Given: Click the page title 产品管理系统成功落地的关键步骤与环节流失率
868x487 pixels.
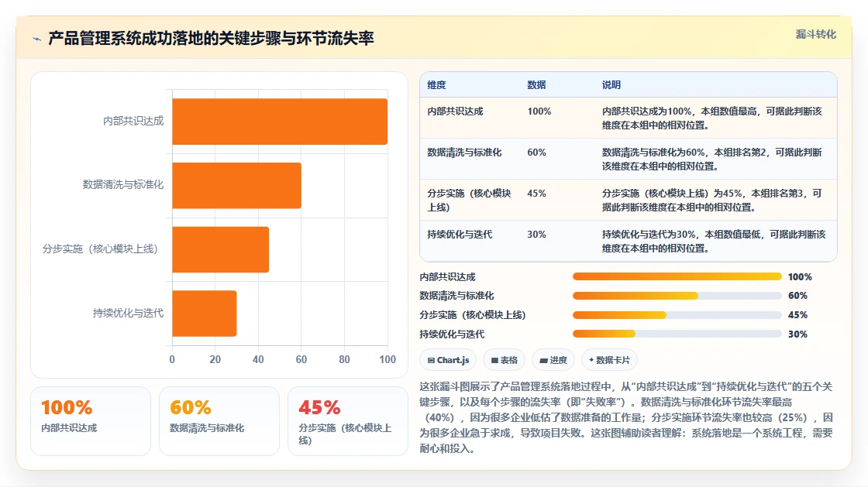Looking at the screenshot, I should (x=211, y=38).
